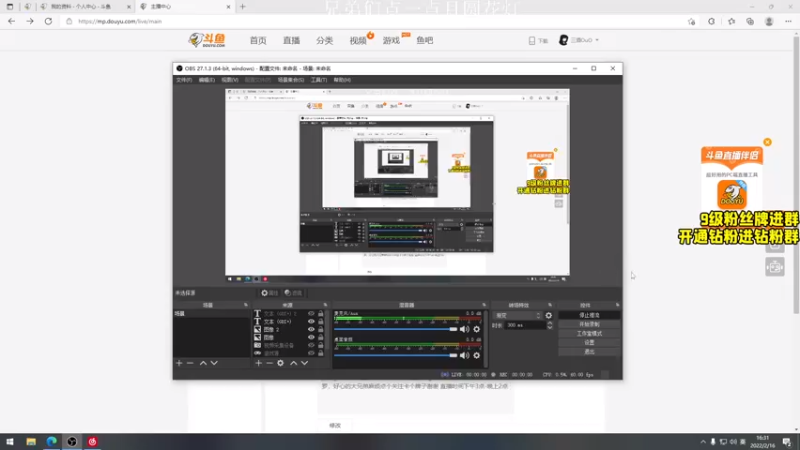Image resolution: width=800 pixels, height=450 pixels.
Task: Open OBS 编辑(E) menu
Action: click(207, 80)
